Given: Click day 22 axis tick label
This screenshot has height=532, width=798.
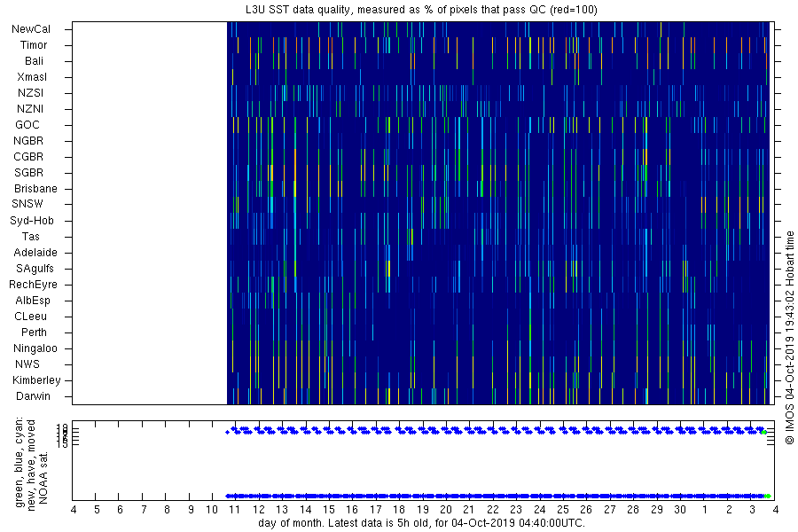Looking at the screenshot, I should point(493,510).
